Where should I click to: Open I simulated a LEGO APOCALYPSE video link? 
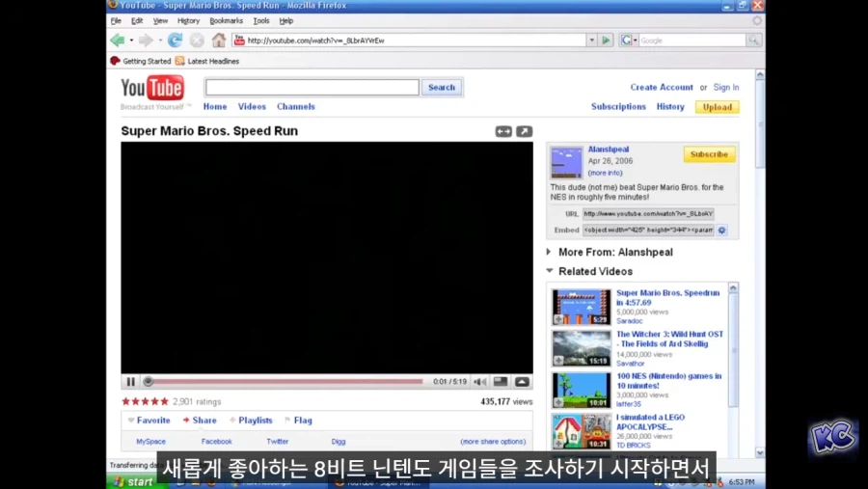coord(650,422)
